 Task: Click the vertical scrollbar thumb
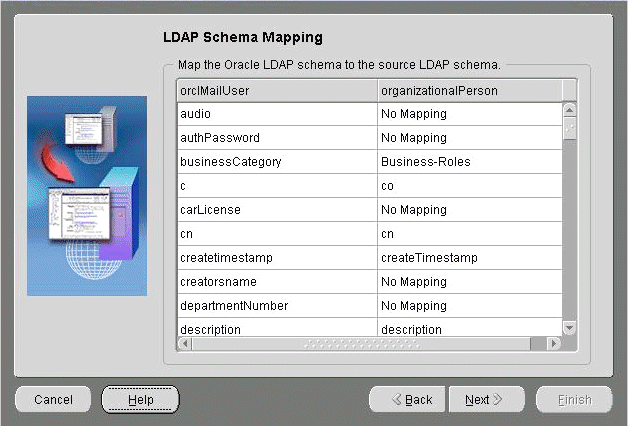(570, 128)
